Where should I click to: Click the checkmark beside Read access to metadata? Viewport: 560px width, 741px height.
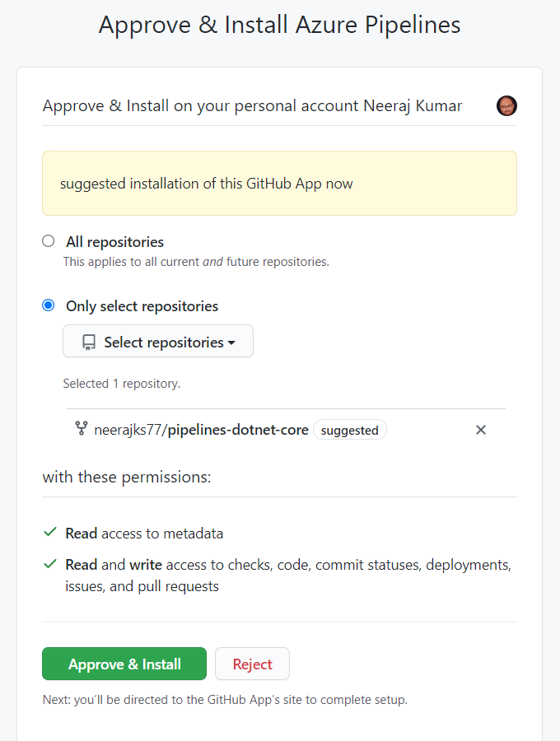50,533
